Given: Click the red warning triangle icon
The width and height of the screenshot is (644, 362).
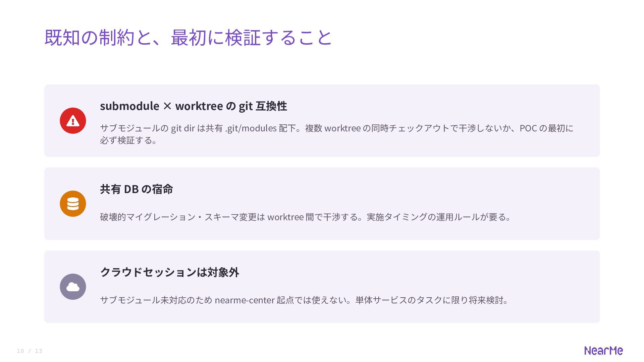Looking at the screenshot, I should click(73, 121).
